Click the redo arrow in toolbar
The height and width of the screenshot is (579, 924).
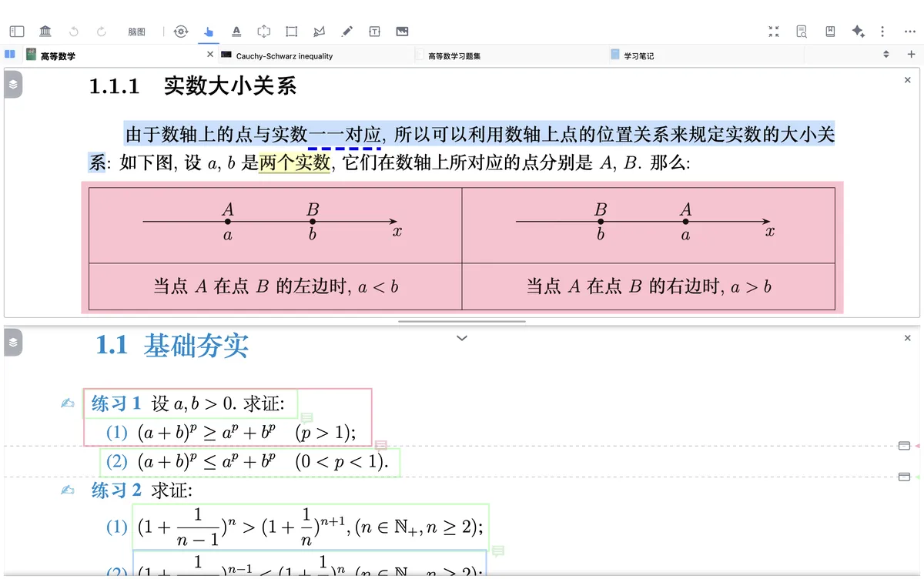coord(101,32)
